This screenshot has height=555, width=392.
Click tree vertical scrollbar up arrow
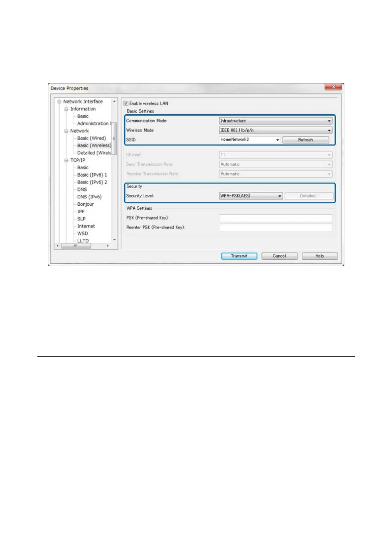tap(114, 101)
